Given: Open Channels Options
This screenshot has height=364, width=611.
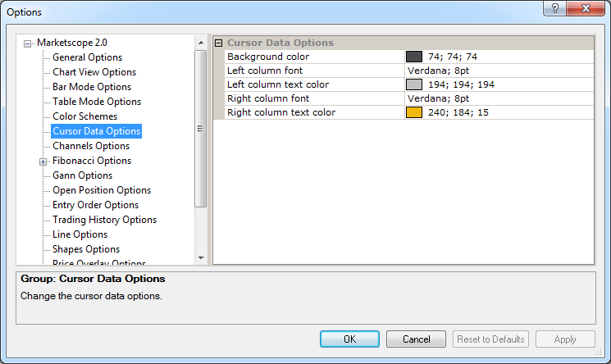Looking at the screenshot, I should [91, 146].
